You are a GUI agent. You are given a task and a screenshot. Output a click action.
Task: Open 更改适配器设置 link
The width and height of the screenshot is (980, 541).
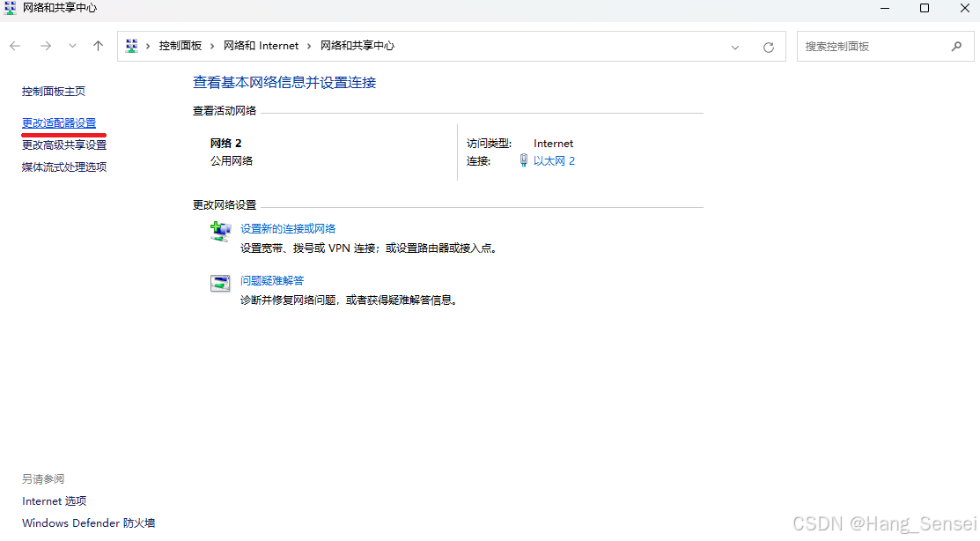(x=59, y=123)
